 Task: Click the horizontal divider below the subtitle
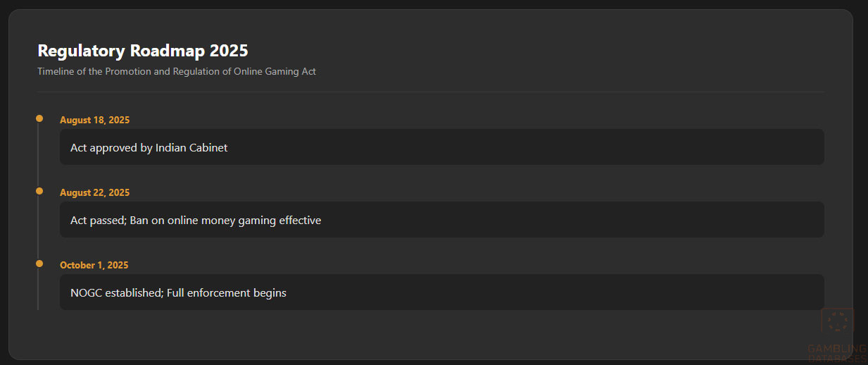pyautogui.click(x=430, y=92)
